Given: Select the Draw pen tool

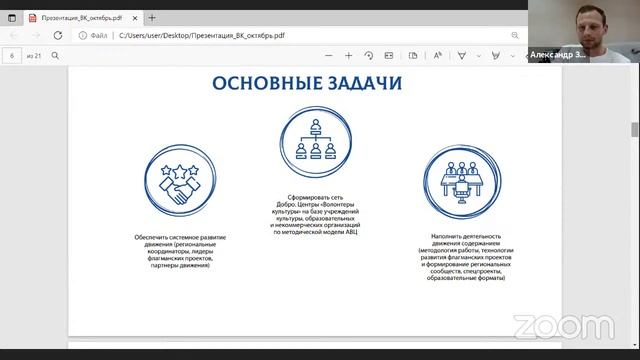Looking at the screenshot, I should click(462, 56).
